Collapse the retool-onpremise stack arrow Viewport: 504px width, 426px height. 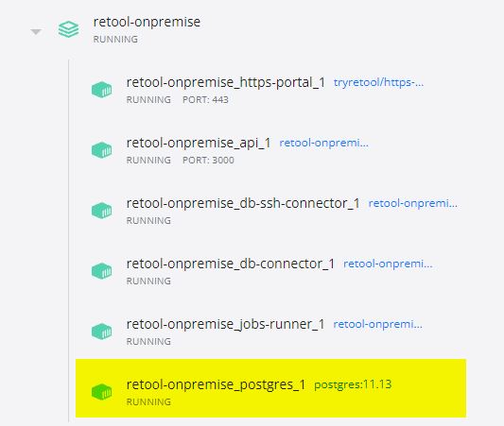(x=36, y=31)
